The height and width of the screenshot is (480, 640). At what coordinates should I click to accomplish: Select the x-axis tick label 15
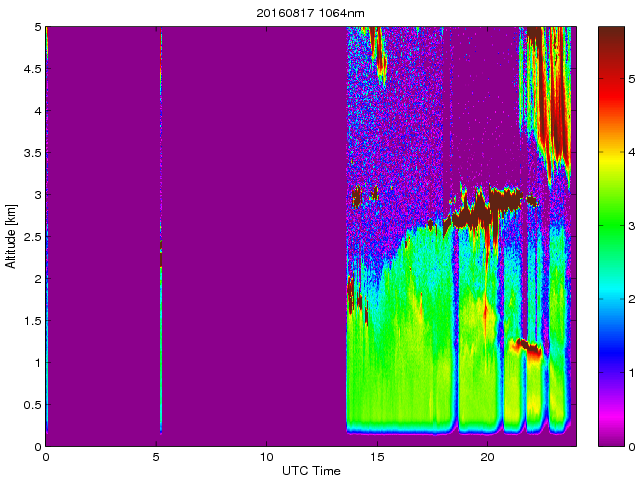tap(377, 457)
